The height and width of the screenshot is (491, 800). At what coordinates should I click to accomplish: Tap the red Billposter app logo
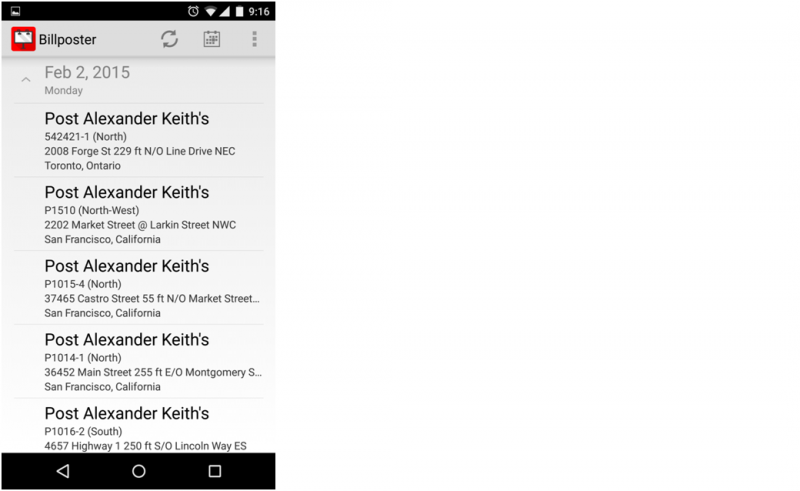23,39
